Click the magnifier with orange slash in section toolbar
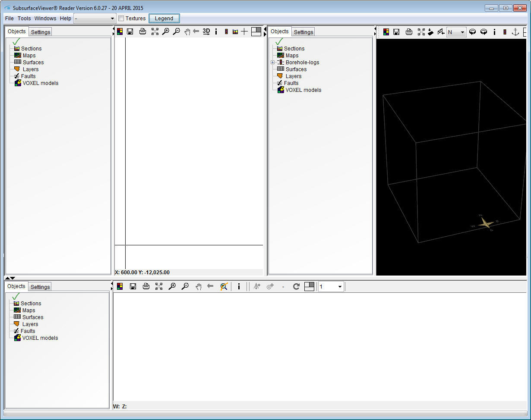This screenshot has height=420, width=531. [224, 286]
